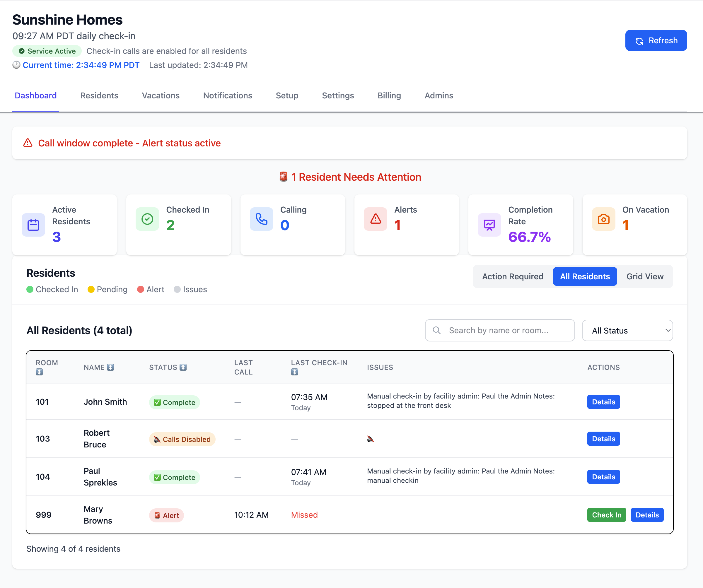Select the phone icon on the Calling card
The height and width of the screenshot is (588, 703).
point(261,220)
